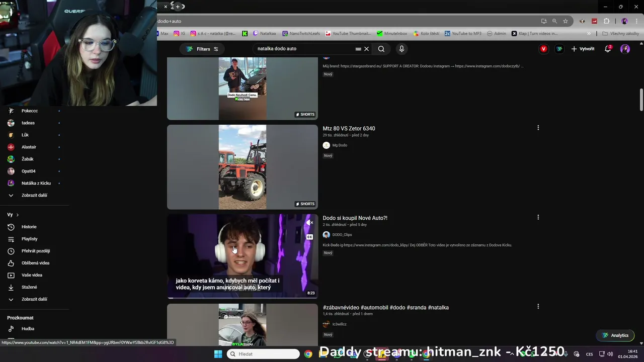The width and height of the screenshot is (644, 362).
Task: Click the Vytvořit create button
Action: tap(583, 49)
